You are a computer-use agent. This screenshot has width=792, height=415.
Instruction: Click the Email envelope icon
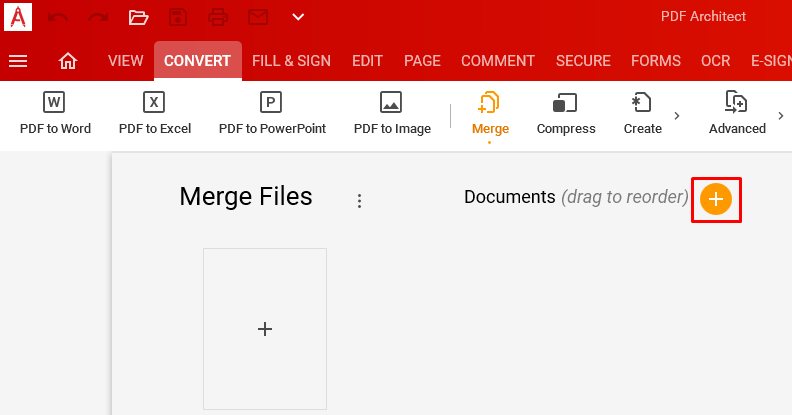[258, 17]
